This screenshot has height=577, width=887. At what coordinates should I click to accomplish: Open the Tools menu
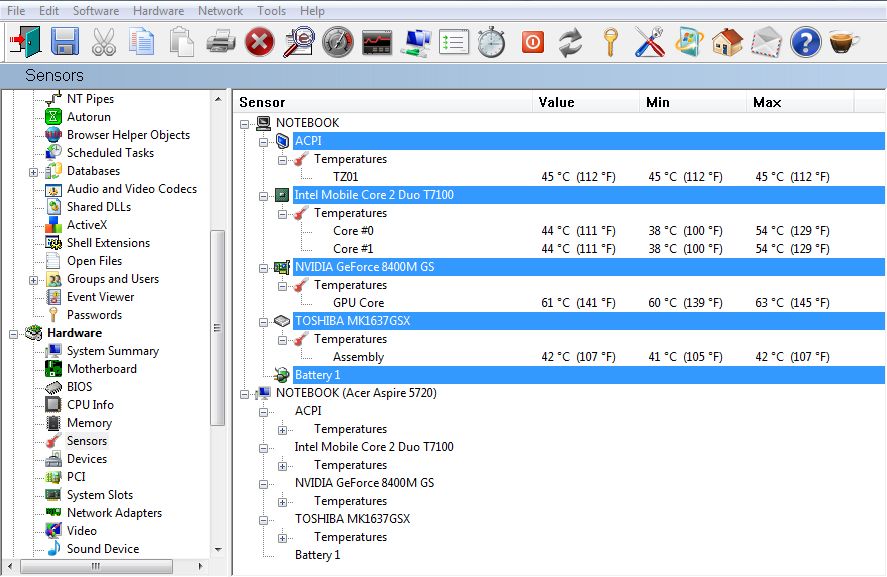click(x=271, y=10)
